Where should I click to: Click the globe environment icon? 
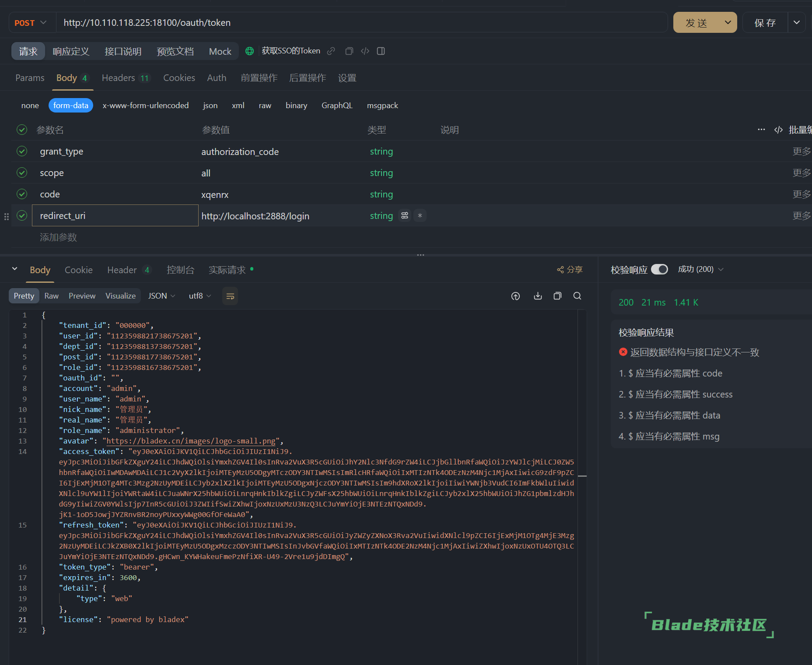tap(249, 51)
